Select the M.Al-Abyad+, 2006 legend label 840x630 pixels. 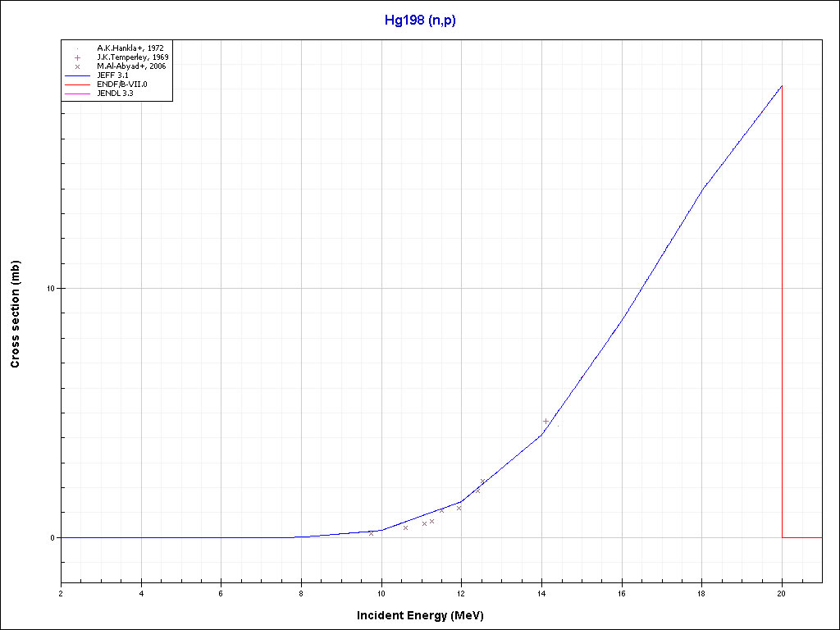pyautogui.click(x=131, y=66)
